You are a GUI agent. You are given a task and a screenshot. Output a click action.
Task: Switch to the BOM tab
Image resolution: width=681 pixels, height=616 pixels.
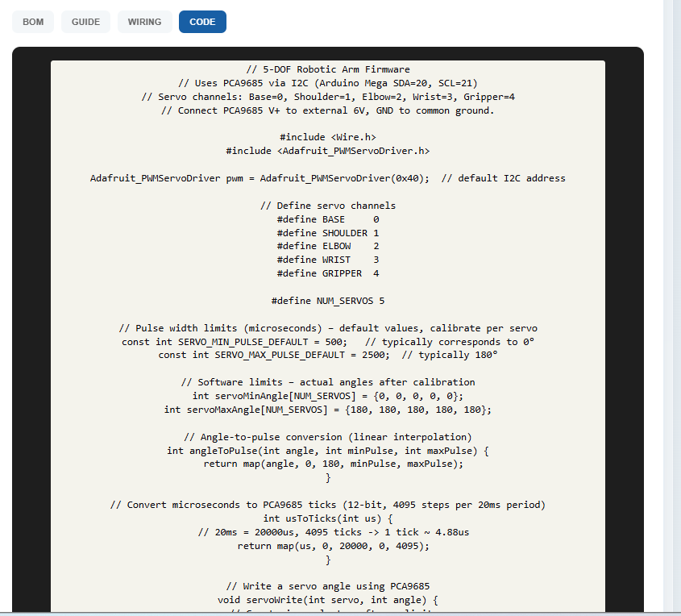pyautogui.click(x=33, y=22)
